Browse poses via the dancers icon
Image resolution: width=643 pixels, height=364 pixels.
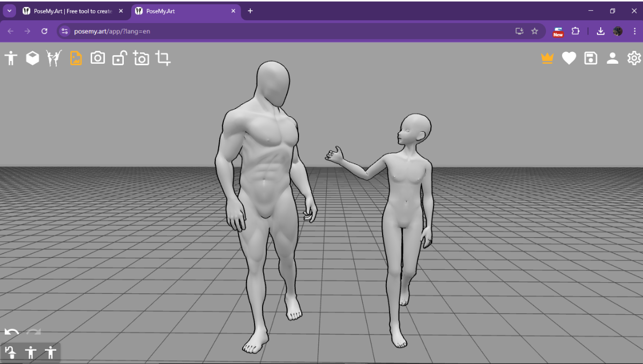[x=54, y=58]
